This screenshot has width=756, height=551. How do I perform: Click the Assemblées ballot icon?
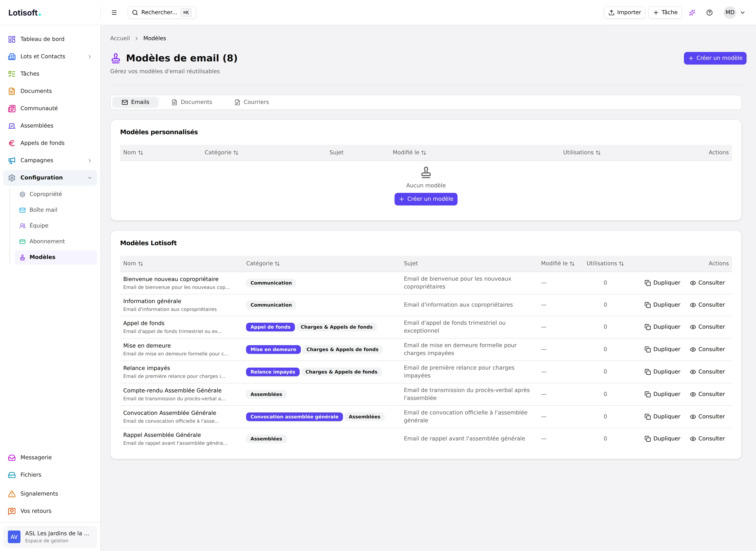pos(12,126)
